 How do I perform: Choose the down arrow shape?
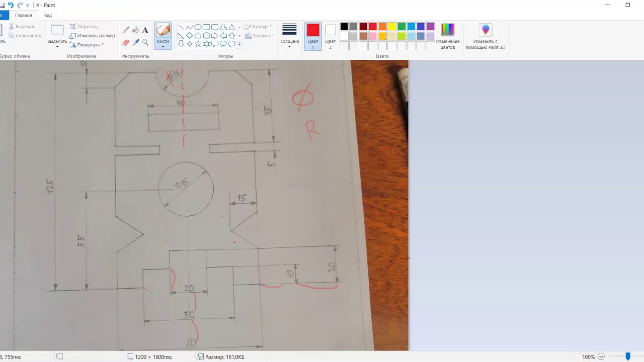tap(181, 44)
